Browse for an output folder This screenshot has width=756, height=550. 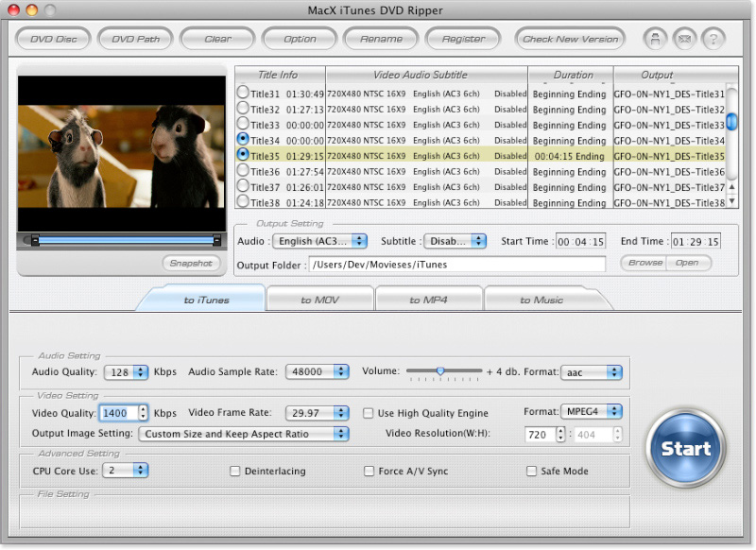[x=644, y=263]
